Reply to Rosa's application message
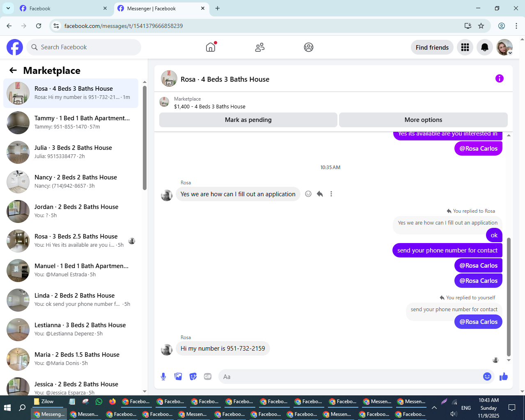 coord(320,194)
